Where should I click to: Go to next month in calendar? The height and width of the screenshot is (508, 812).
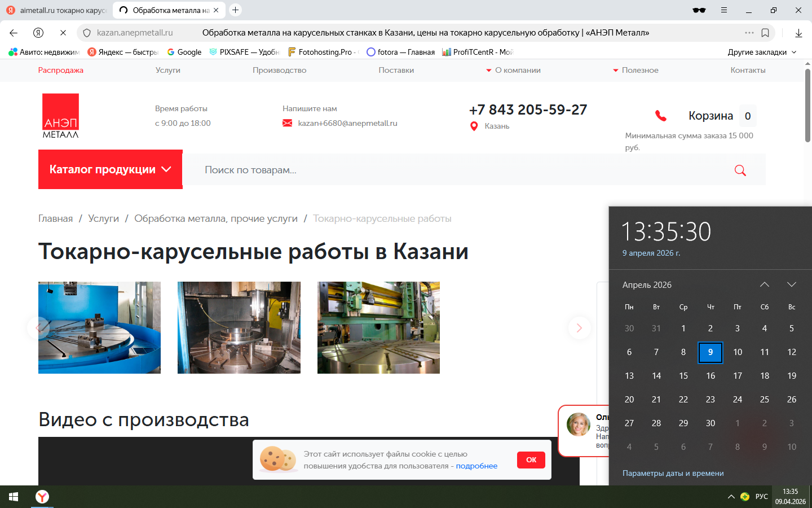tap(792, 284)
